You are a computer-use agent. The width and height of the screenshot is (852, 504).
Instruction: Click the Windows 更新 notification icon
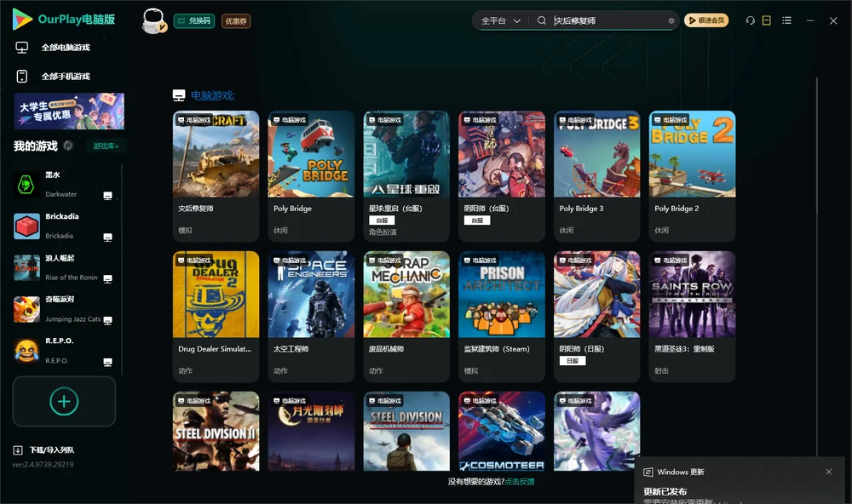point(648,472)
